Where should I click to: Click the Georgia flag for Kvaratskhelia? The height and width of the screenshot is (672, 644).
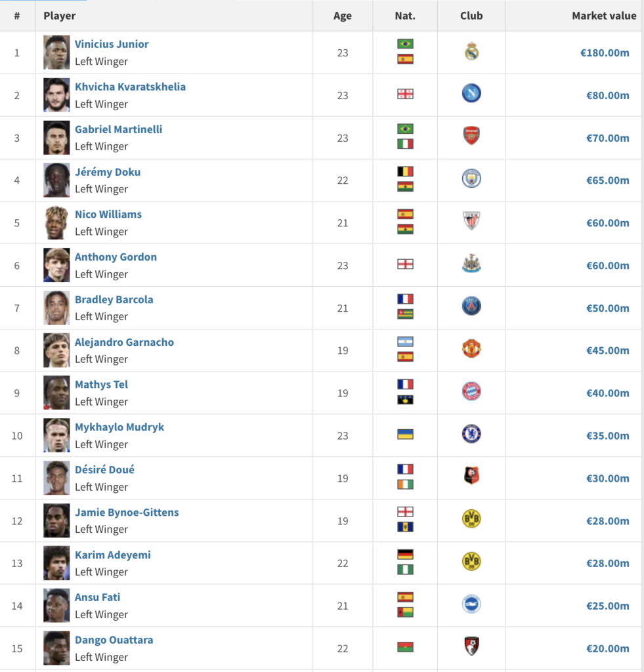tap(405, 94)
